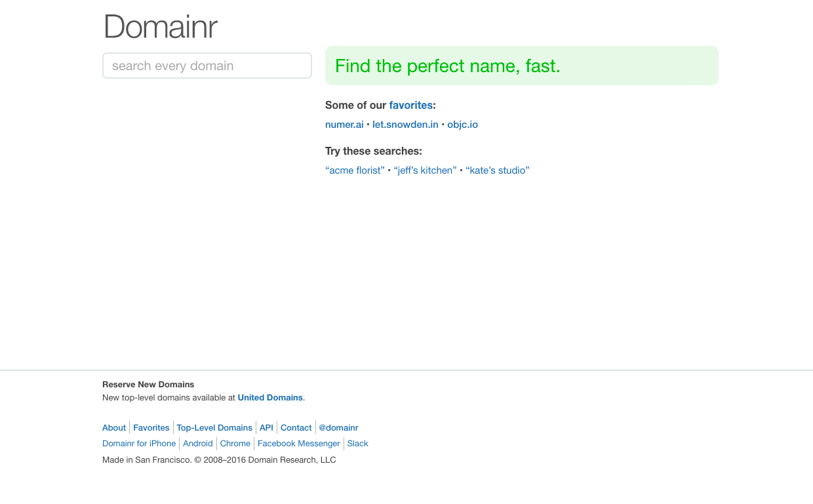Open the Chrome extension link
813x504 pixels.
235,444
